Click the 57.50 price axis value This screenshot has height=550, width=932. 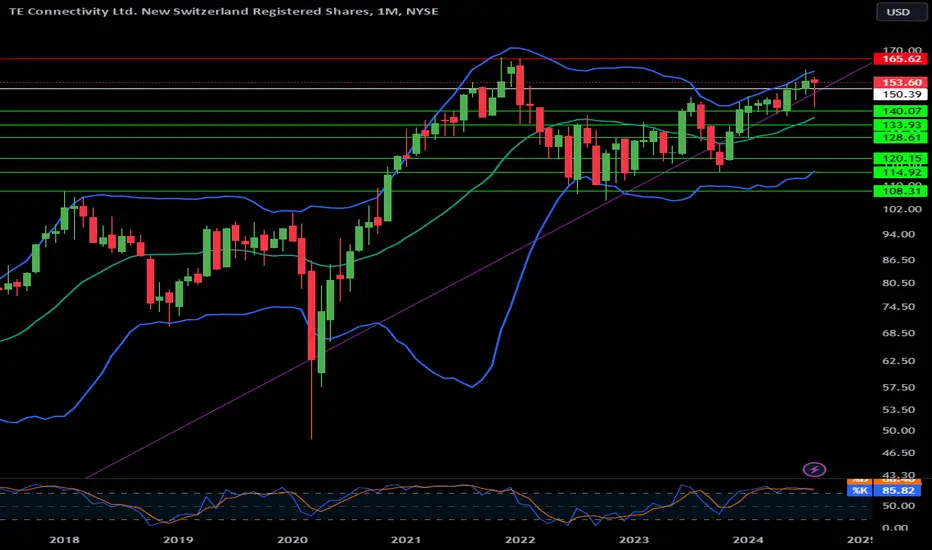click(x=898, y=387)
